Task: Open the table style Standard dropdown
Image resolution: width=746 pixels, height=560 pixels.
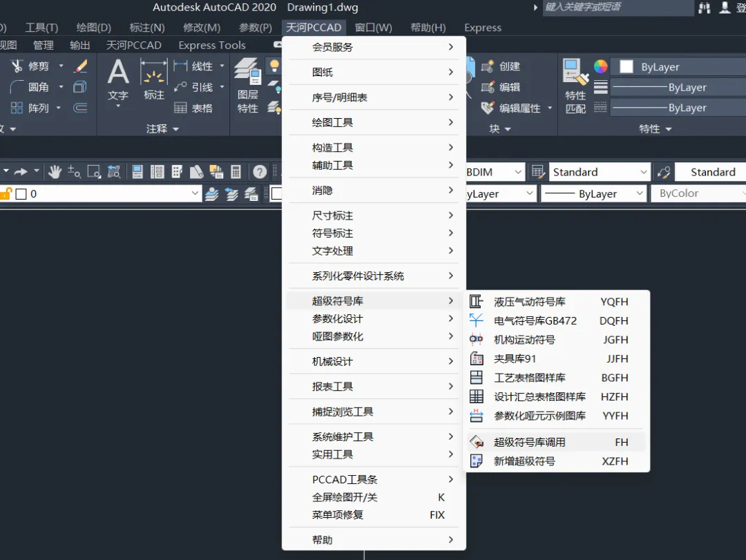Action: tap(644, 172)
